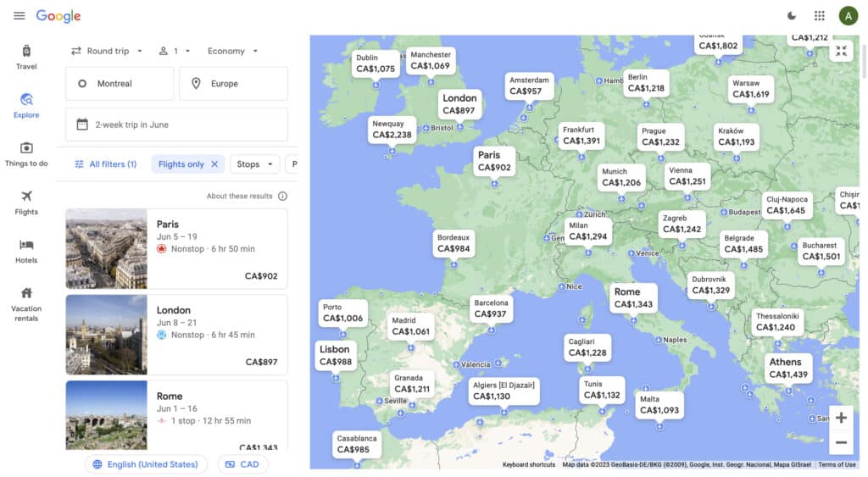868x477 pixels.
Task: Open the Stops filter dropdown
Action: [x=254, y=164]
